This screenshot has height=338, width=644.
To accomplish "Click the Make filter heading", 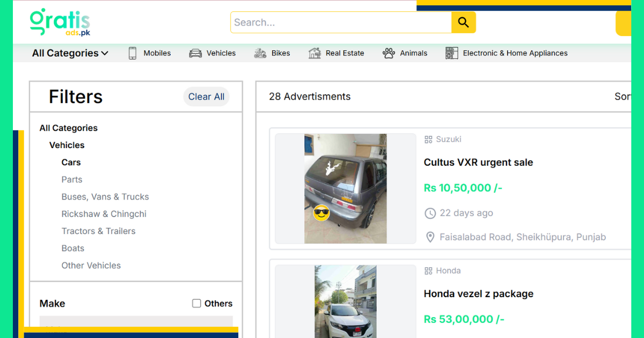I will (53, 304).
